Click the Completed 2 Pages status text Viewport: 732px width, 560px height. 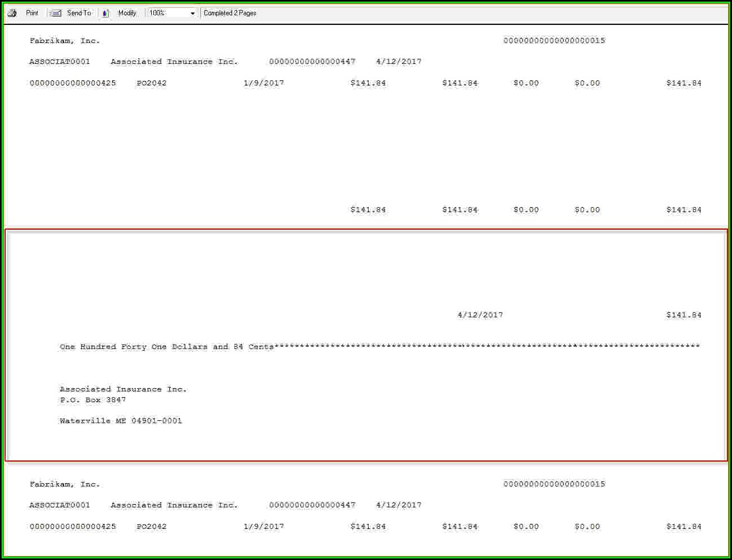point(230,13)
